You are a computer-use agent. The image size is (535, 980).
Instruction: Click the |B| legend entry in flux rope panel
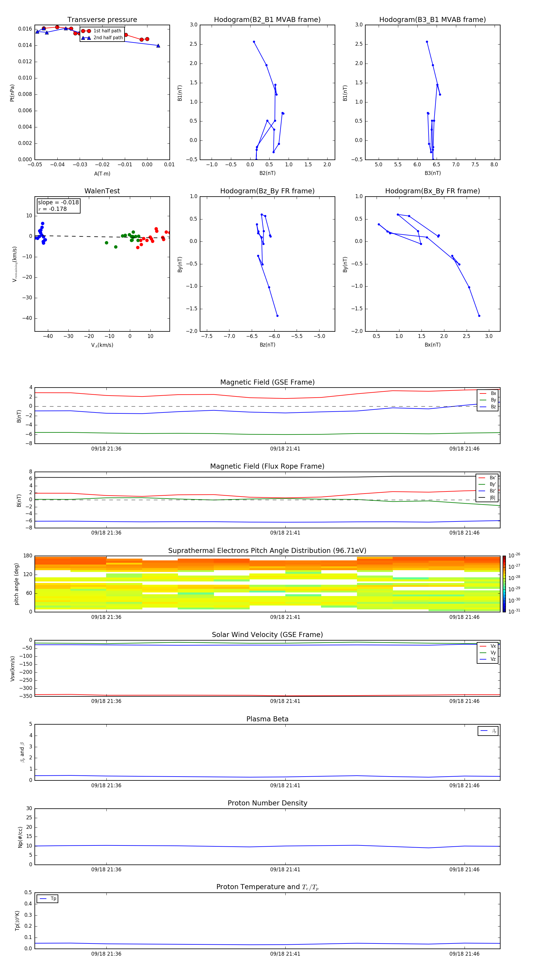click(x=487, y=498)
